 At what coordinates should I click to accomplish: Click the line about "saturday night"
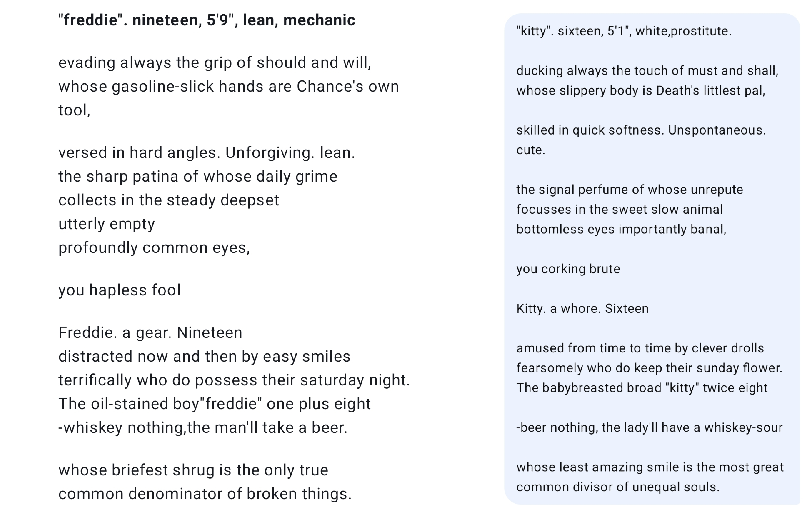234,380
